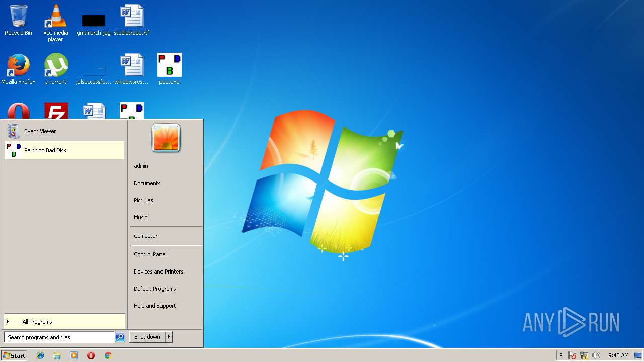Open Help and Support

coord(154,306)
